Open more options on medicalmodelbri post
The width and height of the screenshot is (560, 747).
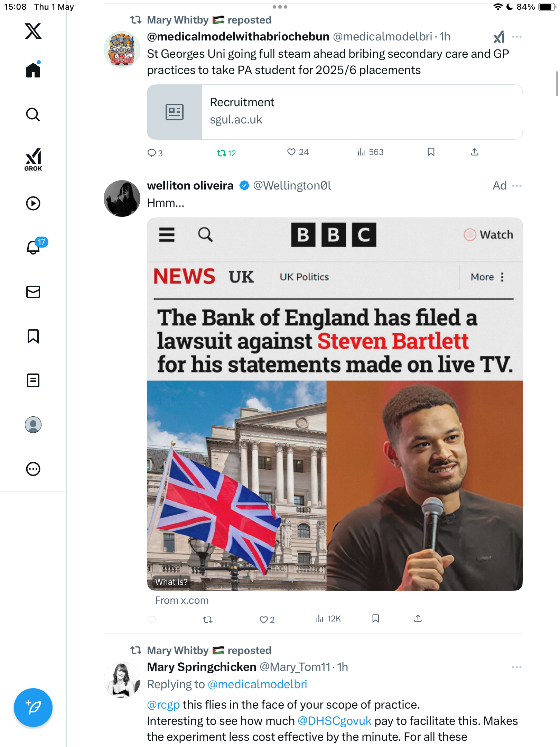point(517,37)
